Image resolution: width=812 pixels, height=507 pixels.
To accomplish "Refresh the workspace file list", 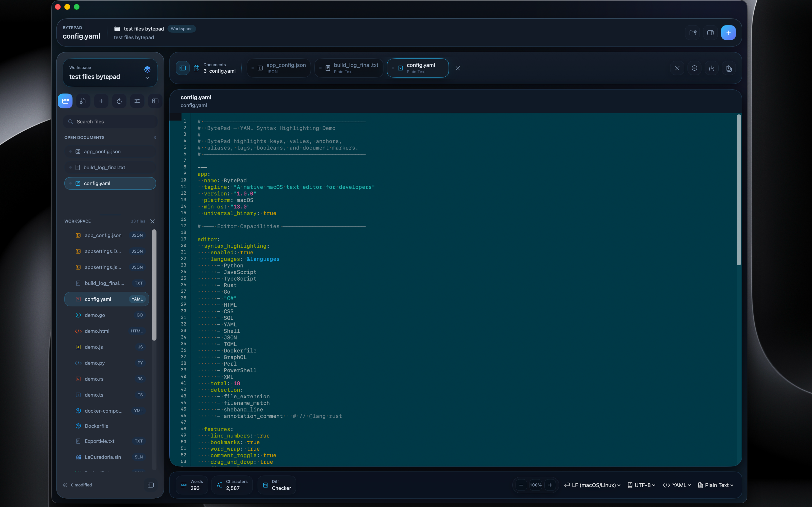I will point(119,101).
